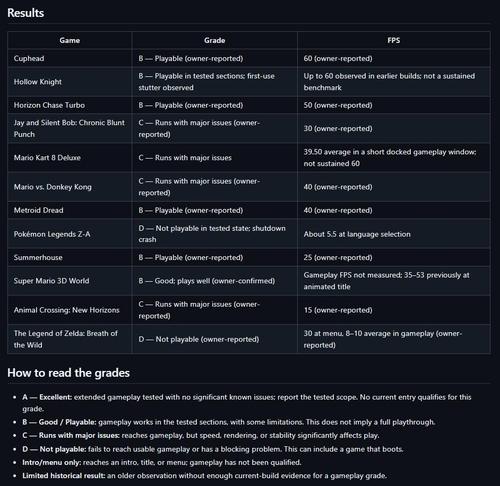The width and height of the screenshot is (500, 486).
Task: Click Pokémon Legends Z-A cell
Action: pyautogui.click(x=70, y=234)
